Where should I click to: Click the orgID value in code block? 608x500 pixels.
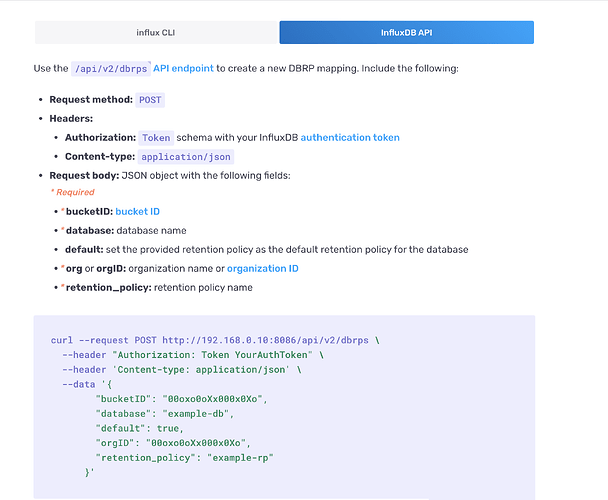[x=196, y=443]
